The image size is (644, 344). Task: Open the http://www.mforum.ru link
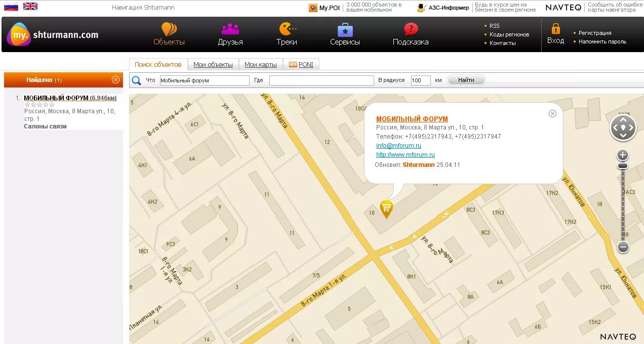point(406,155)
